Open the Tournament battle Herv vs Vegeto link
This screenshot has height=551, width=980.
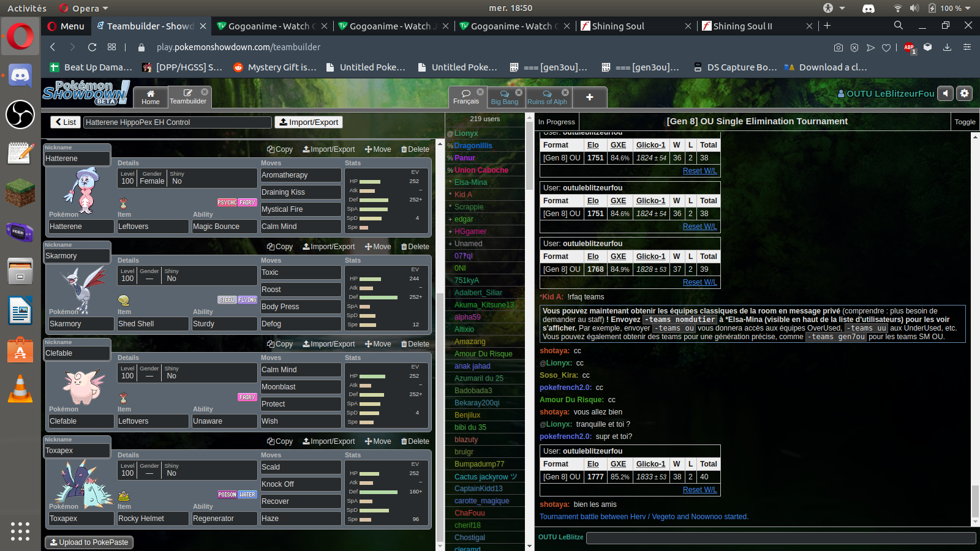[x=644, y=517]
